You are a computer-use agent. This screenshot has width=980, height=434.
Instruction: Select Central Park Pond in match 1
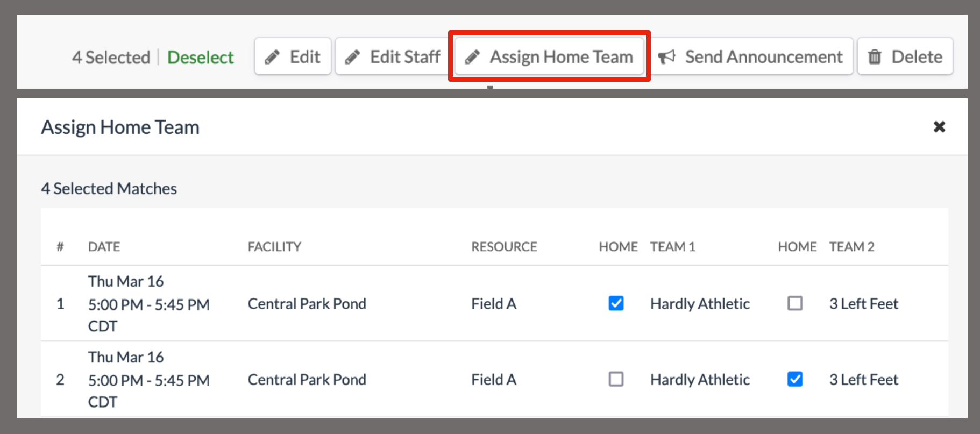(307, 304)
